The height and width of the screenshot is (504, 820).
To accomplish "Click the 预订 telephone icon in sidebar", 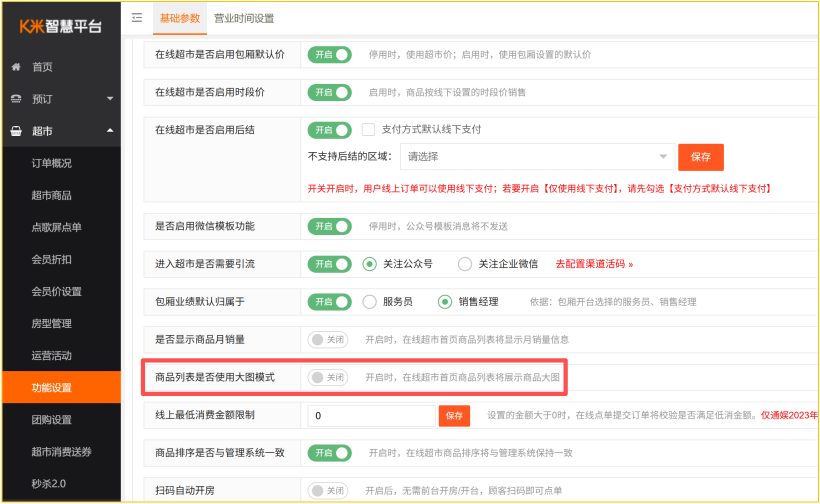I will [x=15, y=98].
